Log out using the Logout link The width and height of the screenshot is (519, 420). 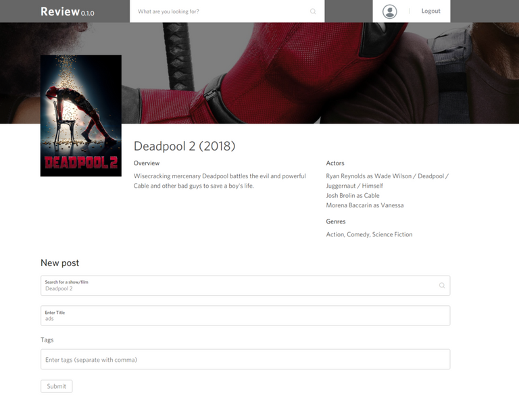pyautogui.click(x=430, y=11)
